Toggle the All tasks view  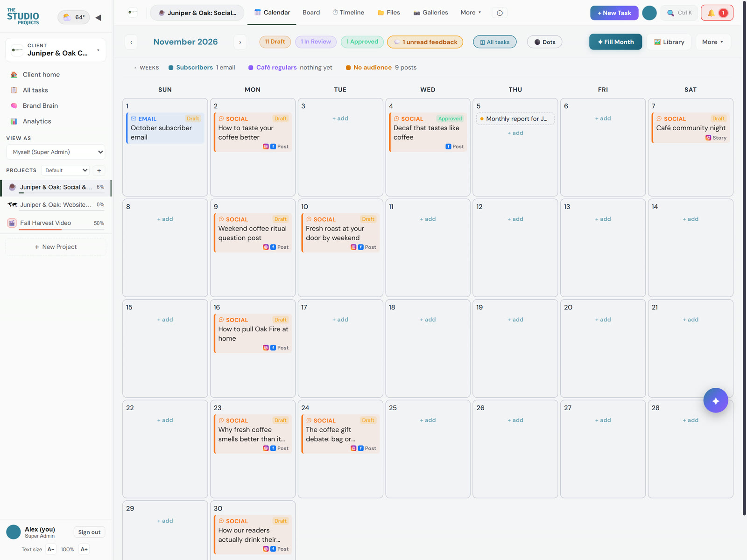[495, 42]
